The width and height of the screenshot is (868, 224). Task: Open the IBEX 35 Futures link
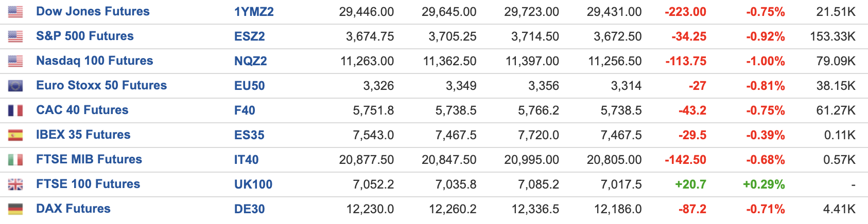[x=83, y=135]
